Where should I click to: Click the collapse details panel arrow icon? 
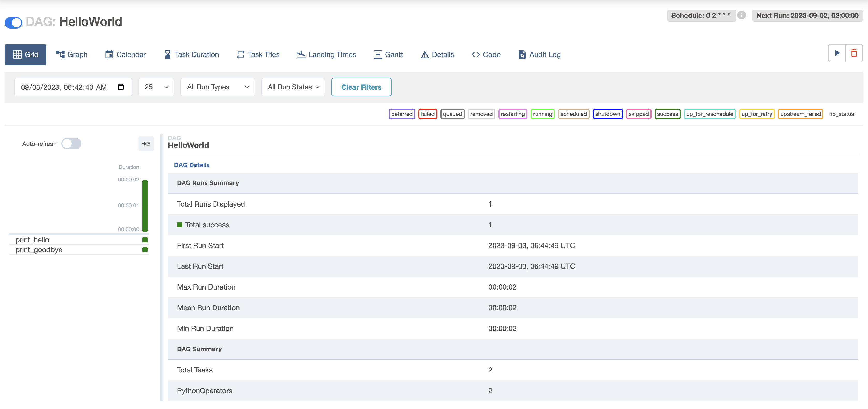tap(146, 144)
